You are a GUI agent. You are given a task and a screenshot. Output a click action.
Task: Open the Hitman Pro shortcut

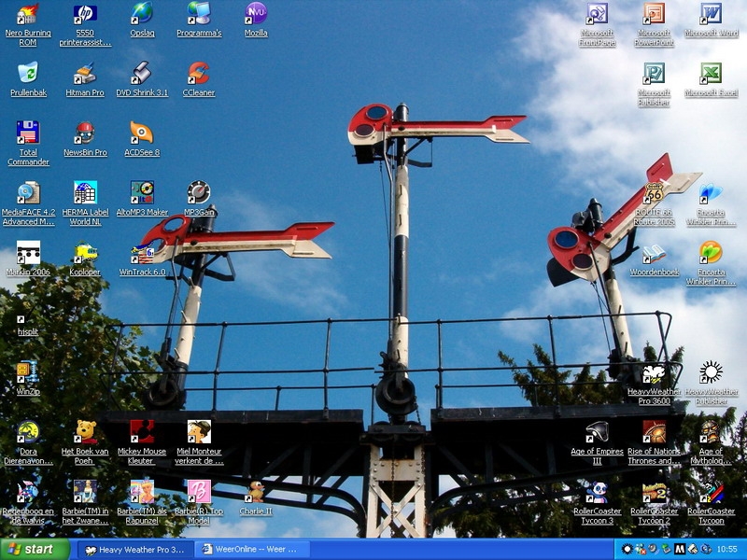(x=85, y=74)
